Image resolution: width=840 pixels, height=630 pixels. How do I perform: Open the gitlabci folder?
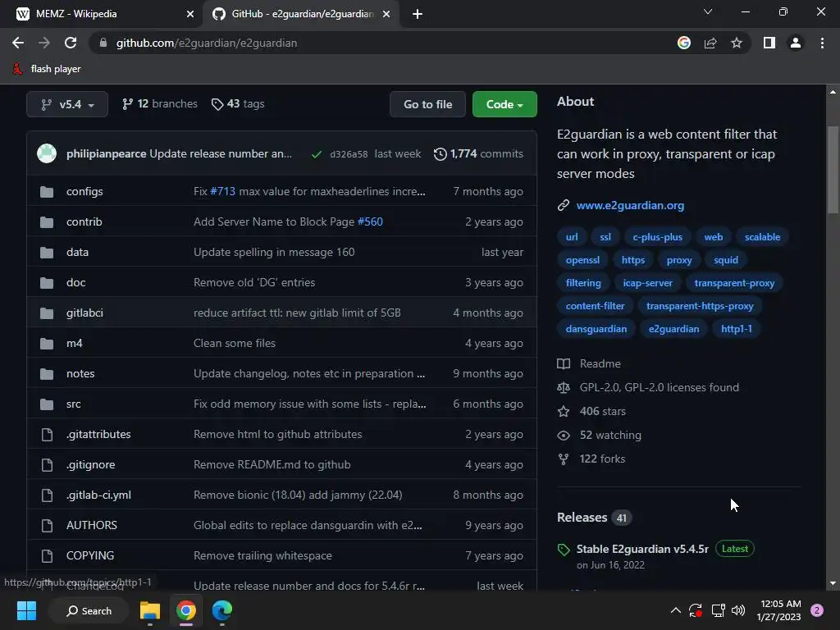[84, 313]
